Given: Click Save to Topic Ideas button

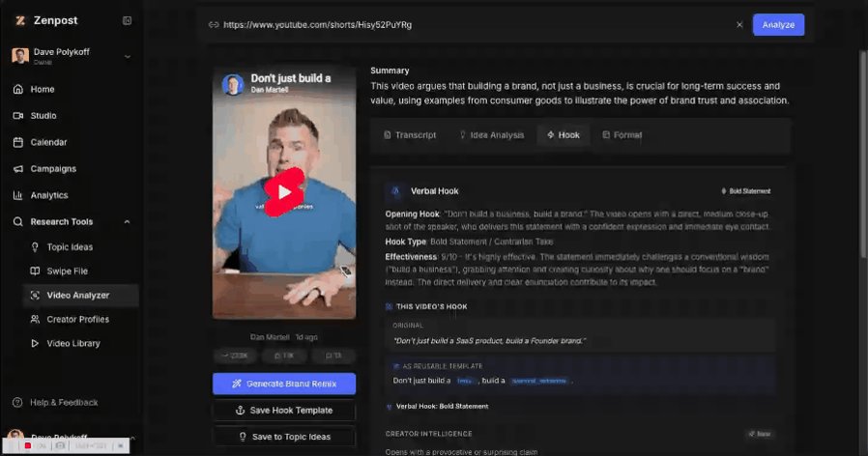Looking at the screenshot, I should click(284, 437).
